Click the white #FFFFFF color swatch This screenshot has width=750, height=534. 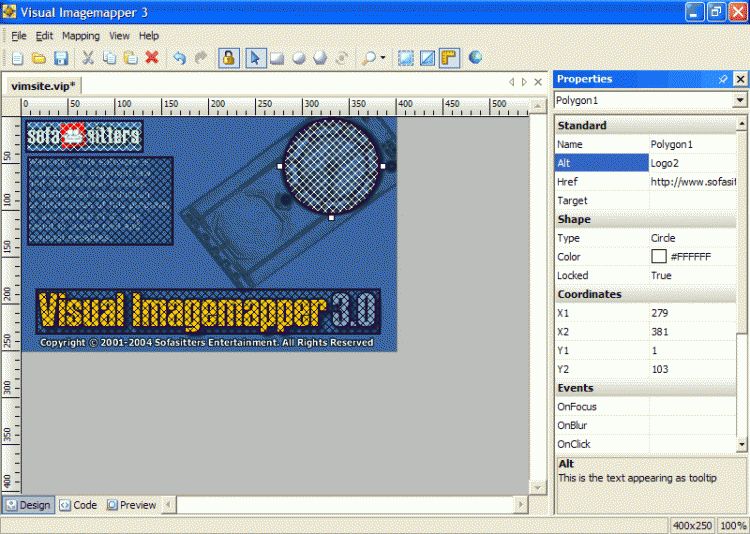(658, 257)
